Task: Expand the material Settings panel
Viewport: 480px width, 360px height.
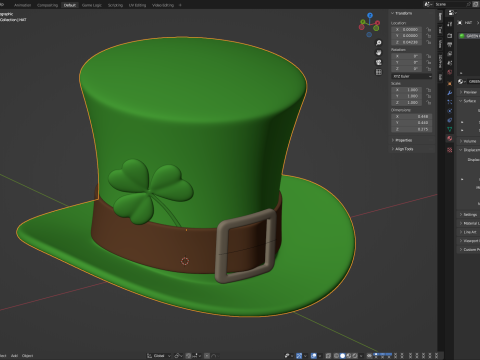Action: (x=469, y=215)
